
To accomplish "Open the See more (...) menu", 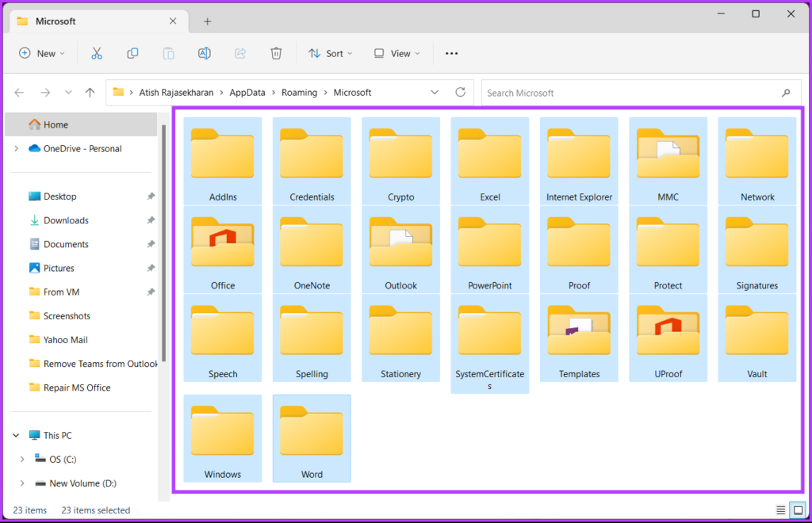I will pyautogui.click(x=451, y=53).
